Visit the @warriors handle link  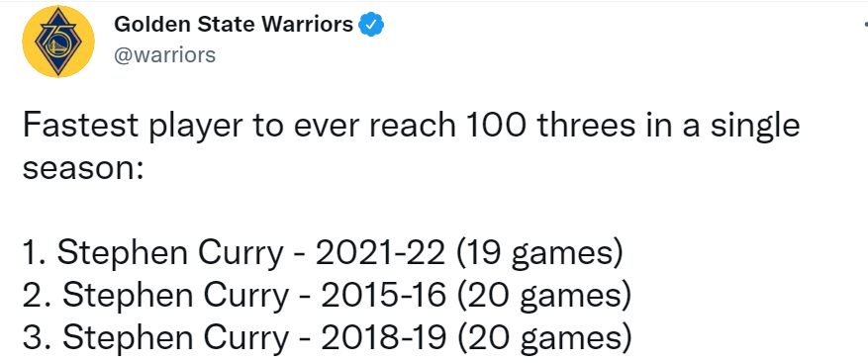coord(164,54)
